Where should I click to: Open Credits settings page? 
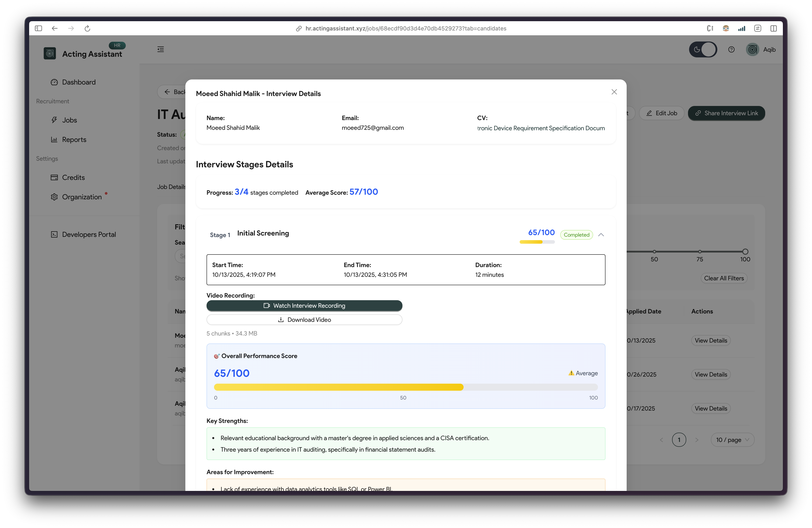(x=73, y=177)
